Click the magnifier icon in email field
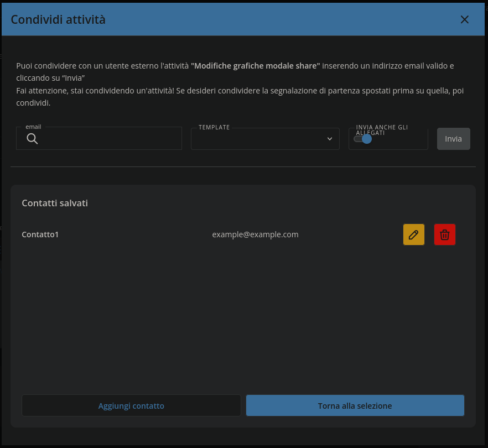488x448 pixels. tap(32, 139)
